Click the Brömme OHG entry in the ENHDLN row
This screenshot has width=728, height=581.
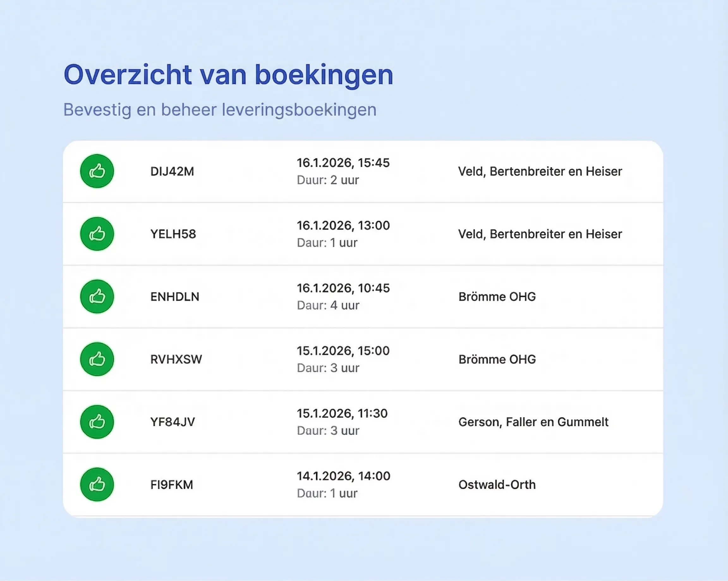497,297
